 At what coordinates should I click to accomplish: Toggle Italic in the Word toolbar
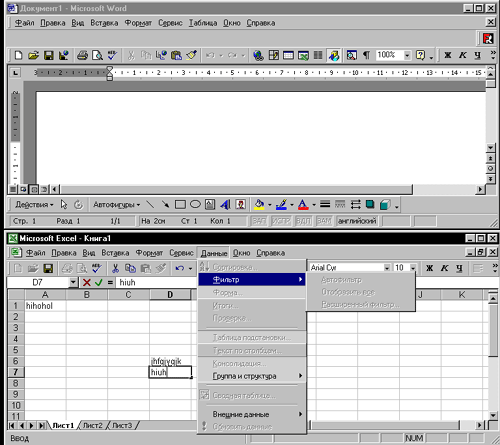tap(463, 55)
